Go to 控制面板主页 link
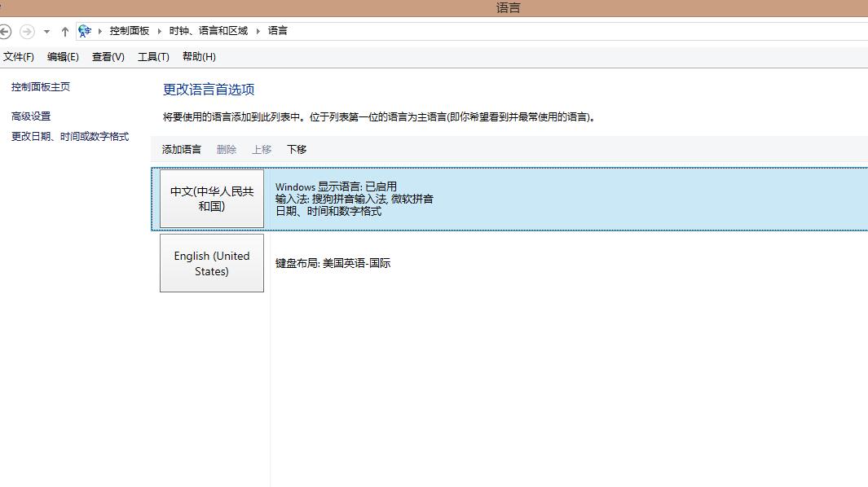The width and height of the screenshot is (868, 487). click(x=41, y=87)
